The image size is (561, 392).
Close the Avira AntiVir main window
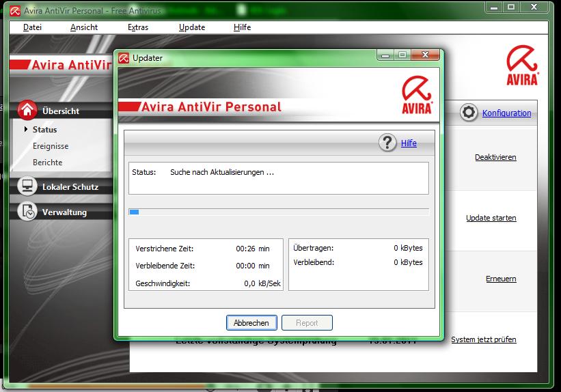(534, 7)
